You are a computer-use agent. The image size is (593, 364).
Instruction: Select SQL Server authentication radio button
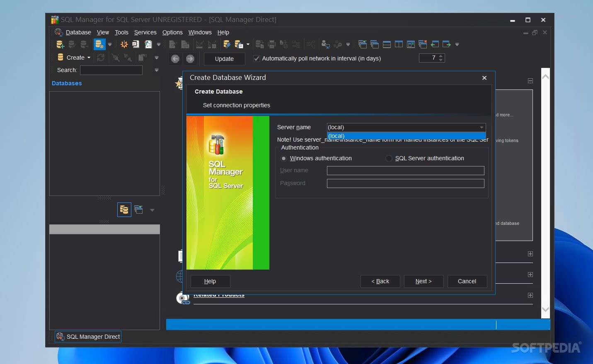click(x=389, y=158)
